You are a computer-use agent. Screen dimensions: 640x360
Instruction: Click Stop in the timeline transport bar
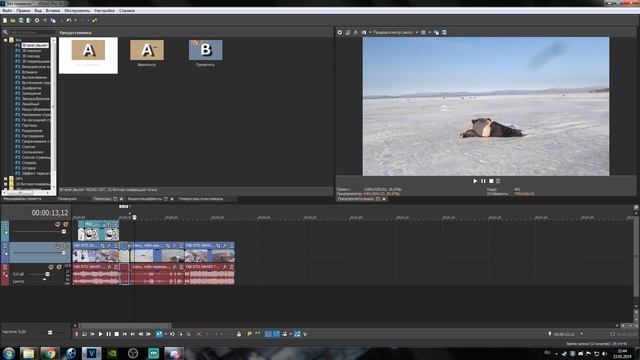tap(116, 334)
